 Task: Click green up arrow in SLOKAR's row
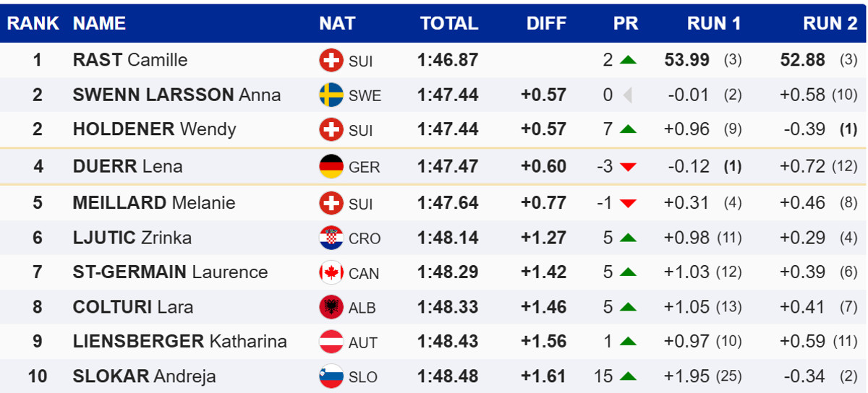point(628,376)
